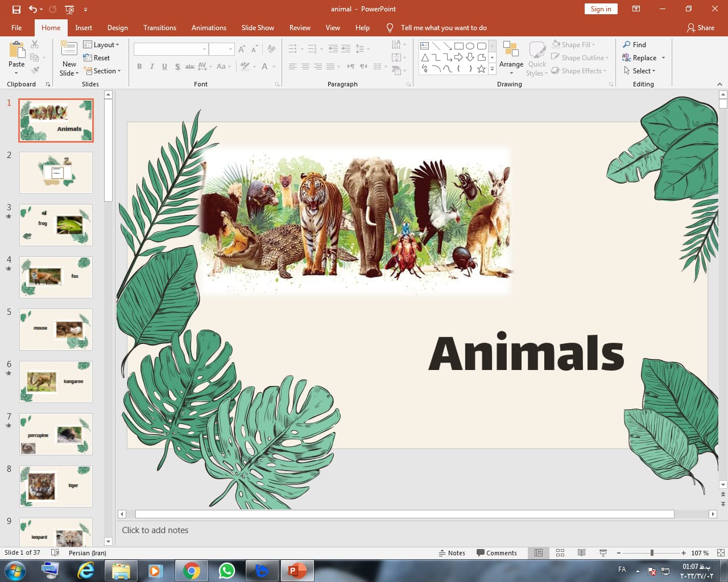
Task: Toggle the Notes pane button
Action: click(452, 553)
